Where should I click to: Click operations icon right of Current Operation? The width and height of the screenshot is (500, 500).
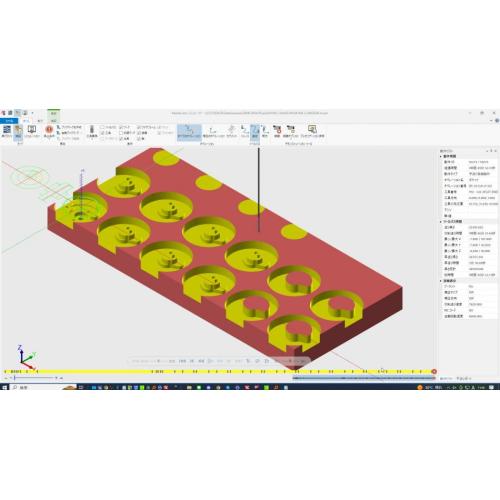click(x=213, y=132)
